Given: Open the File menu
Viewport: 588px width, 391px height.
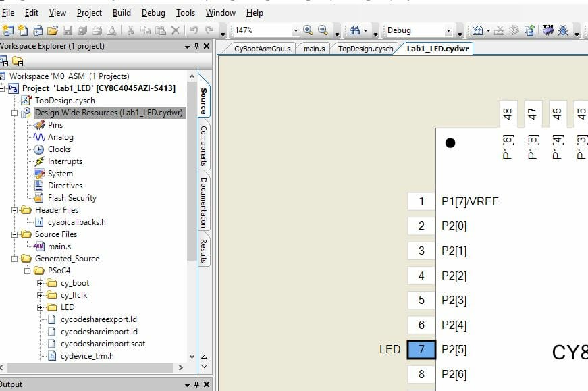Looking at the screenshot, I should [x=8, y=13].
